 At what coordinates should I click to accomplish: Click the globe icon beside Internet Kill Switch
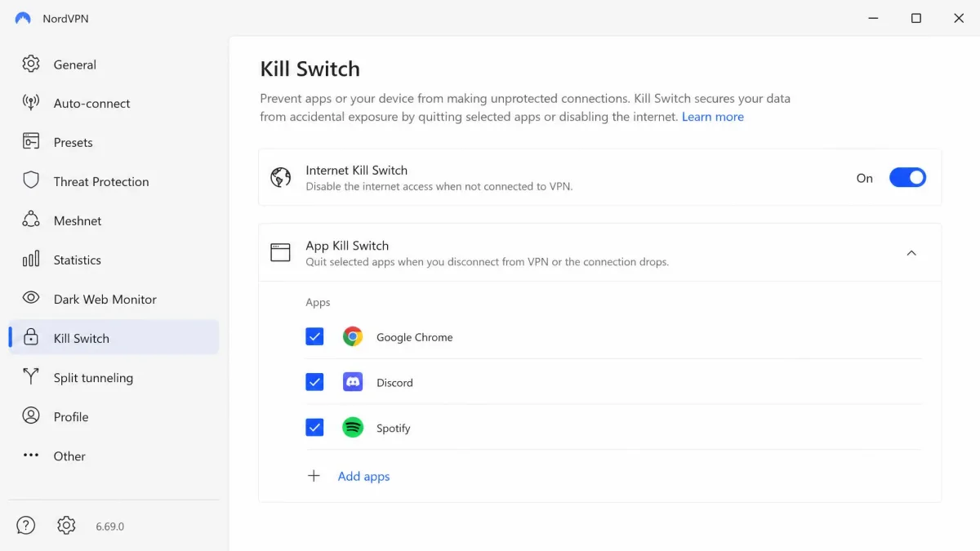click(281, 177)
